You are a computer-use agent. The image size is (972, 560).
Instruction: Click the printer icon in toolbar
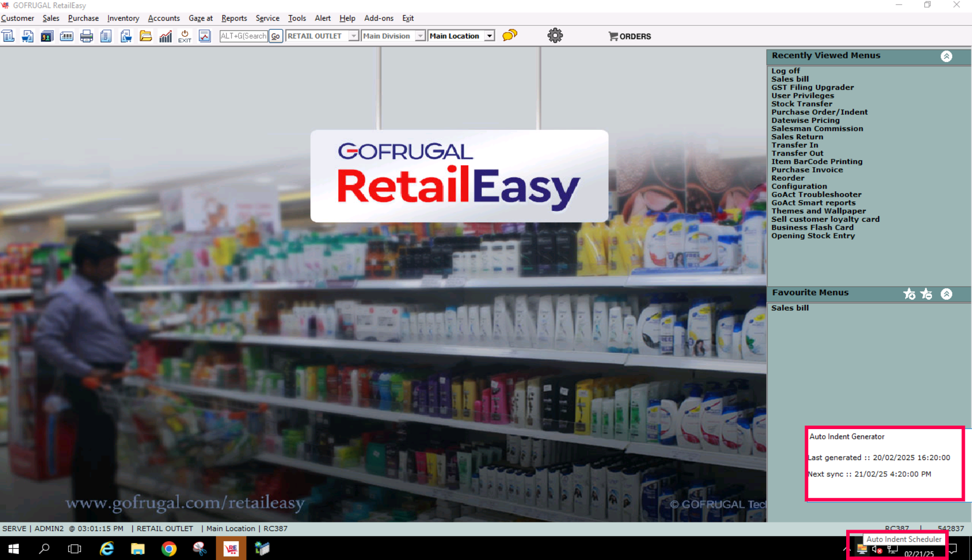click(86, 36)
